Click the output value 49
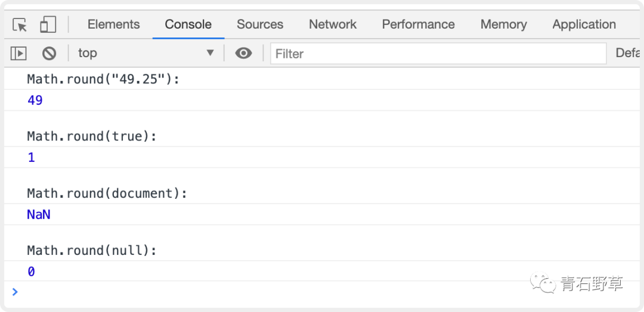 (x=35, y=100)
